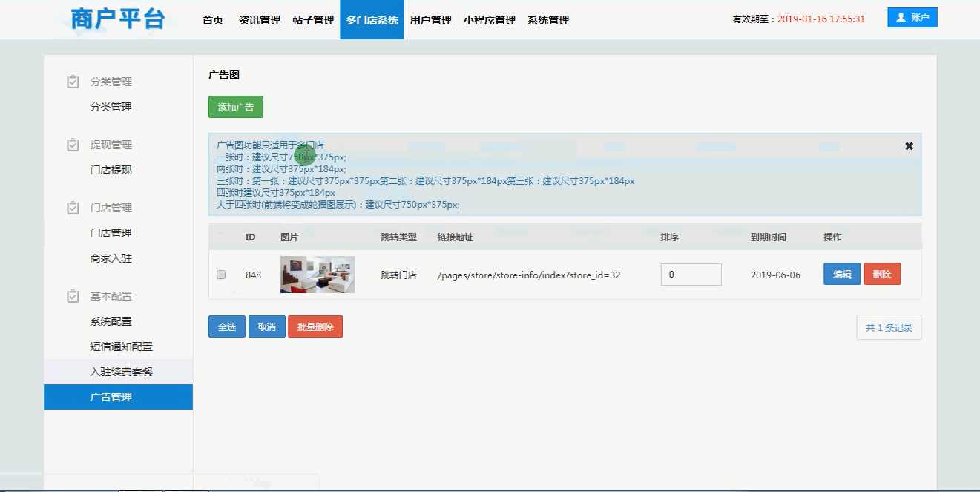Go to 小程序管理 in the top navigation
Viewport: 980px width, 492px height.
489,20
